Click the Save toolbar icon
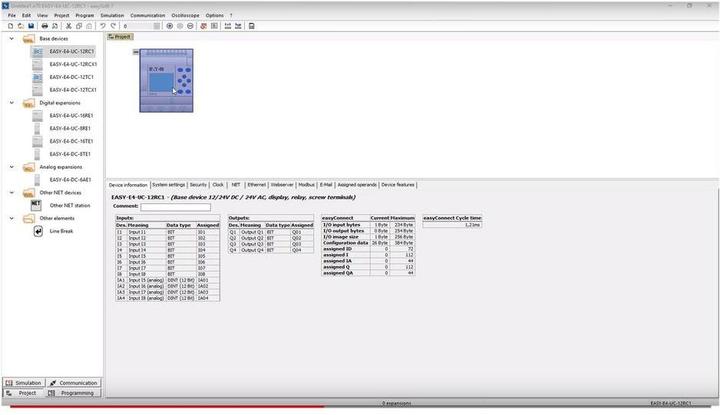Screen dimensions: 720x415 31,26
